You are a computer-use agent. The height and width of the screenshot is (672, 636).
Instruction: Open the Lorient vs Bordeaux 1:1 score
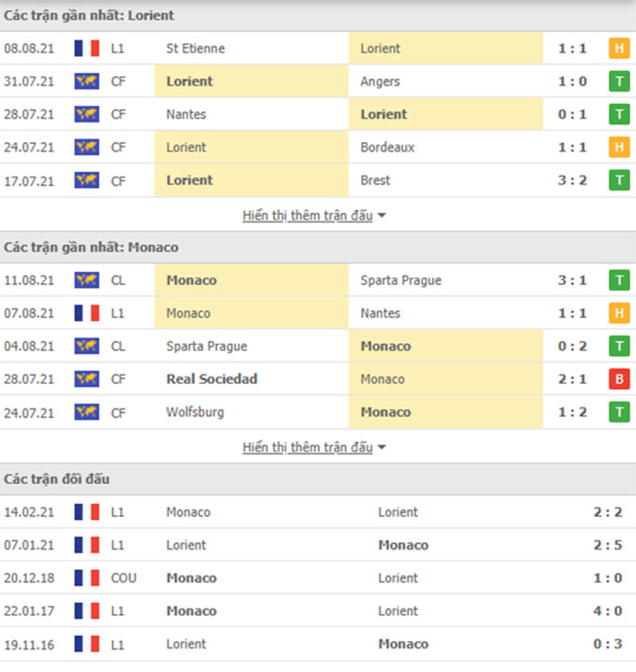571,148
